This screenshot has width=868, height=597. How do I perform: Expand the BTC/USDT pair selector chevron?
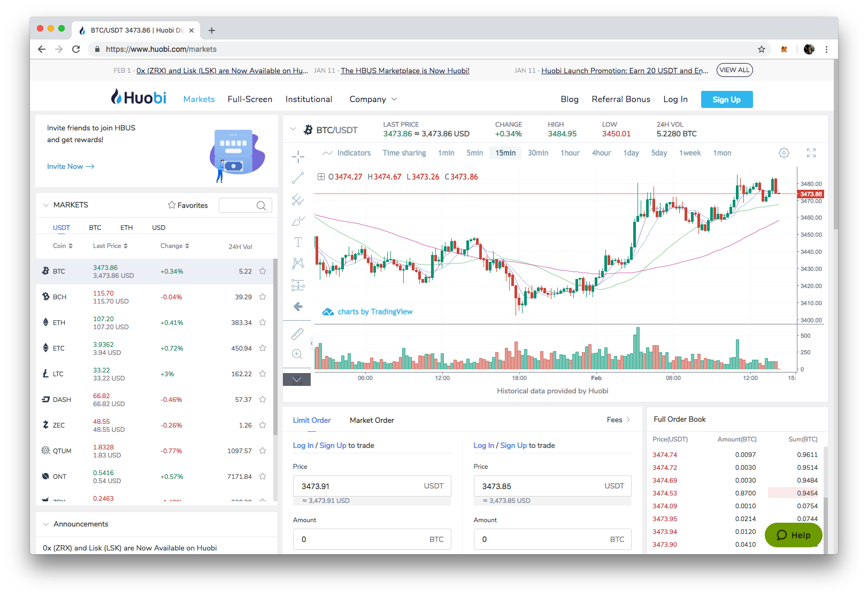tap(293, 129)
